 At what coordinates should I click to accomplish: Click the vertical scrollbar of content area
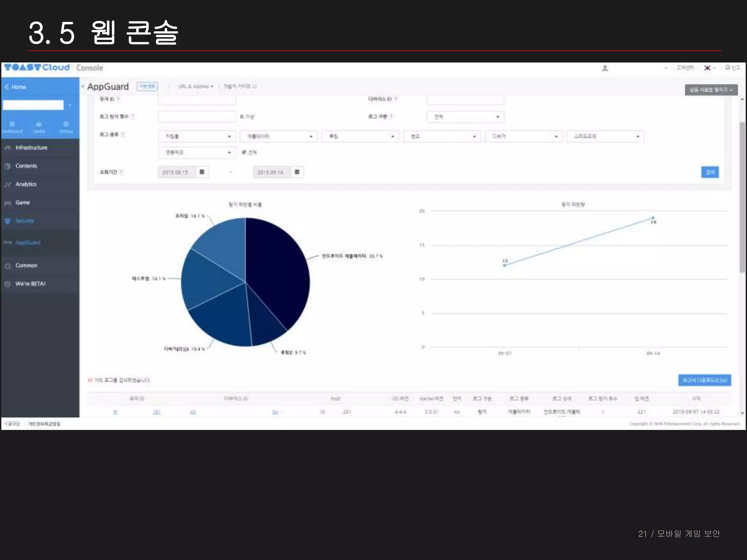tap(742, 197)
